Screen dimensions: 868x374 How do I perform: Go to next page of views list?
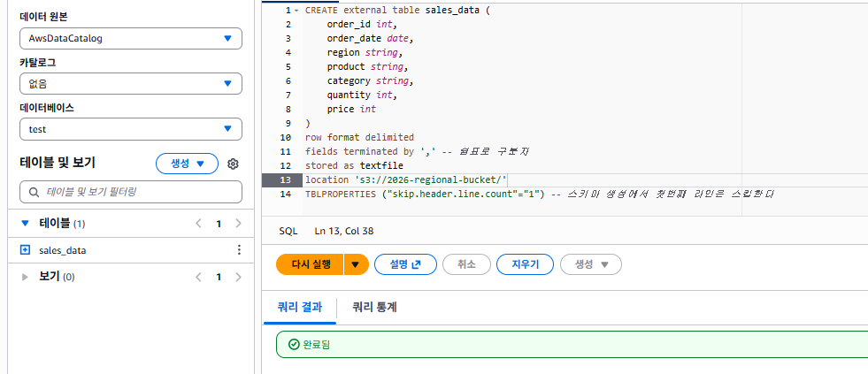[x=239, y=277]
